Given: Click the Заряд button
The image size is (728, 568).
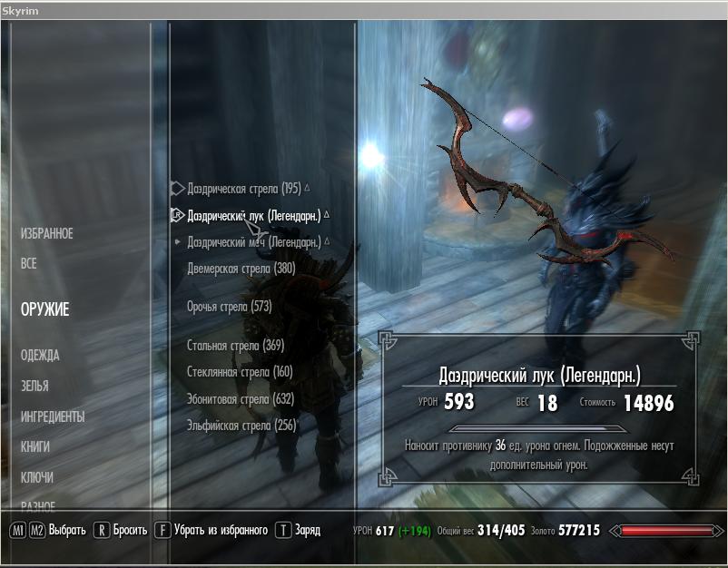Looking at the screenshot, I should [308, 530].
